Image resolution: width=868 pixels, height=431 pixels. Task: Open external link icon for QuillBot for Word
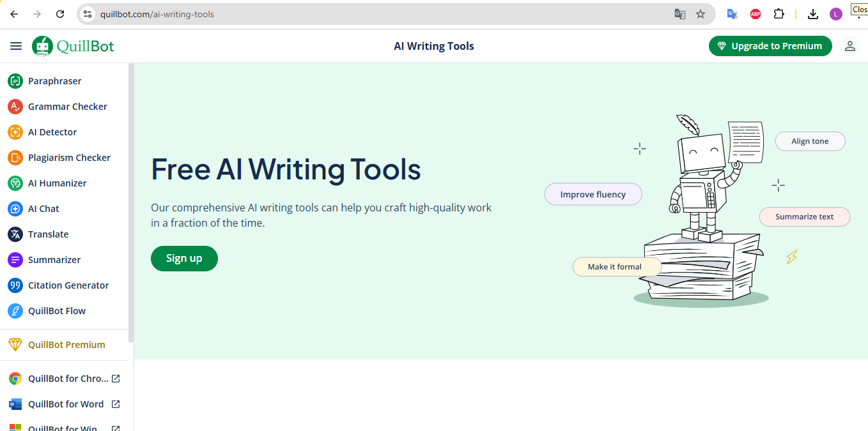click(116, 404)
